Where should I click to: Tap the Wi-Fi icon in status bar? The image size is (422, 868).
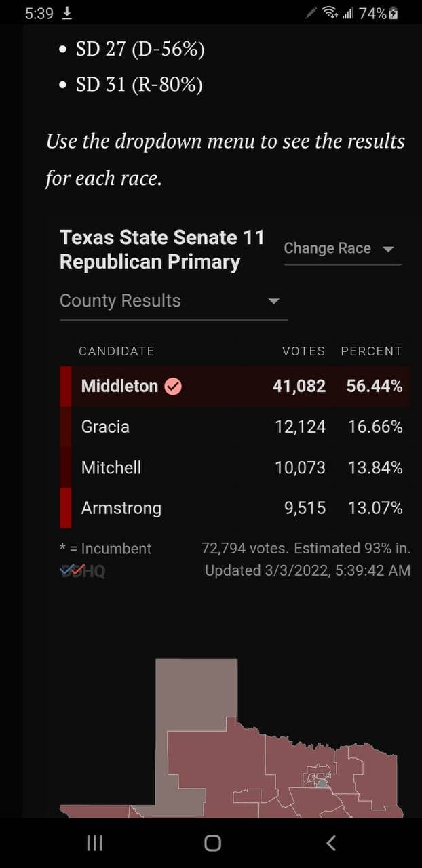click(330, 13)
